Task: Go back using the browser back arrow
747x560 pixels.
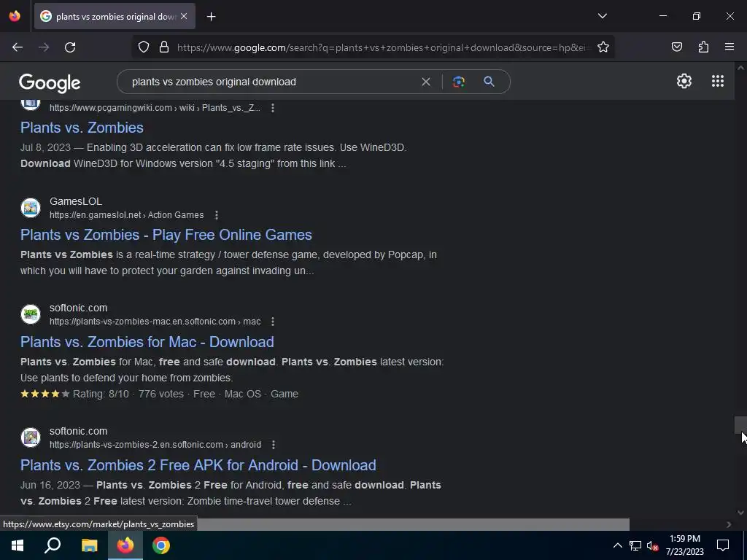Action: [18, 47]
